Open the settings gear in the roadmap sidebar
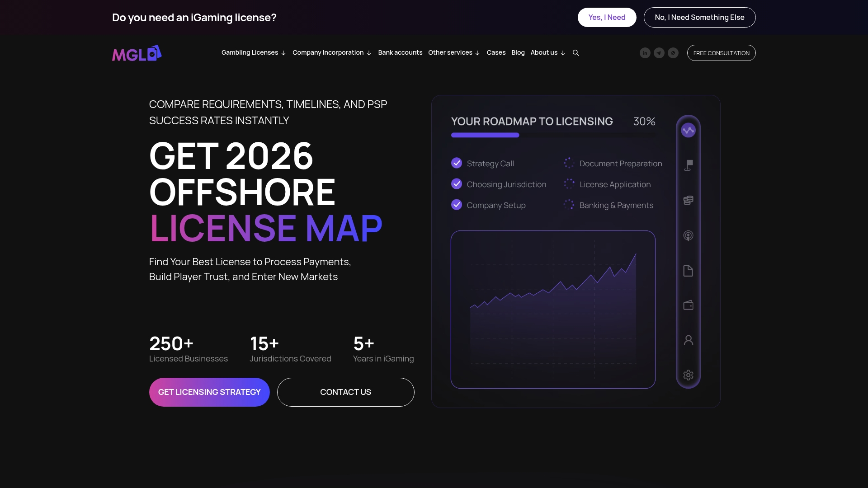This screenshot has height=488, width=868. (x=688, y=375)
